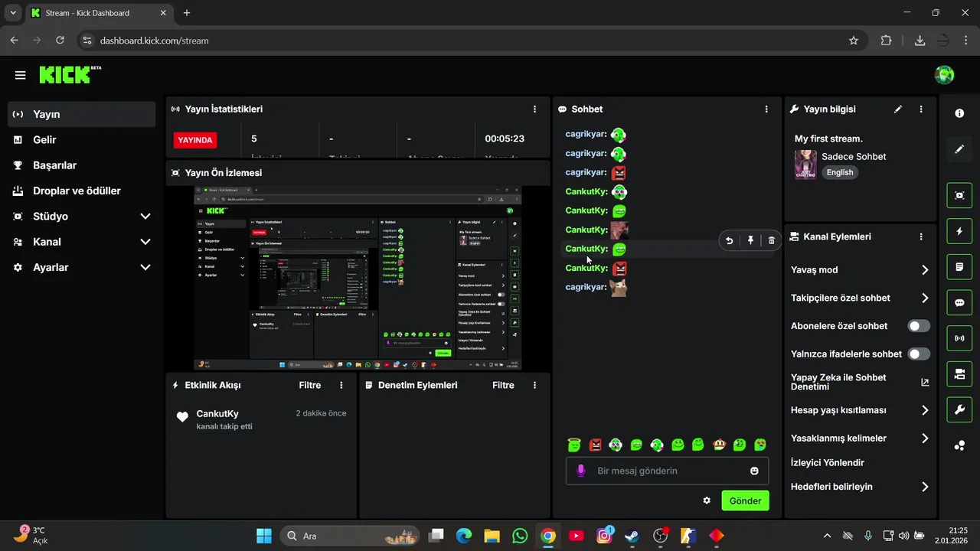Click Sadece Sohbet category name
This screenshot has height=551, width=980.
(854, 156)
